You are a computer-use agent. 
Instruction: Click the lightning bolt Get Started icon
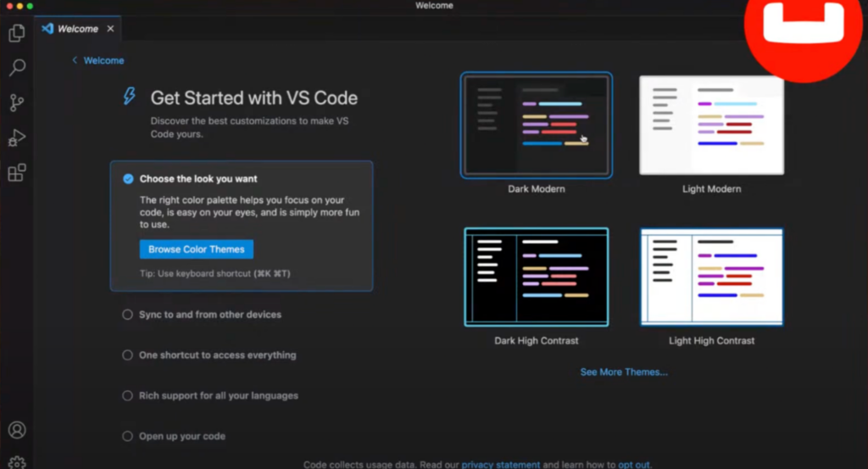(x=129, y=96)
